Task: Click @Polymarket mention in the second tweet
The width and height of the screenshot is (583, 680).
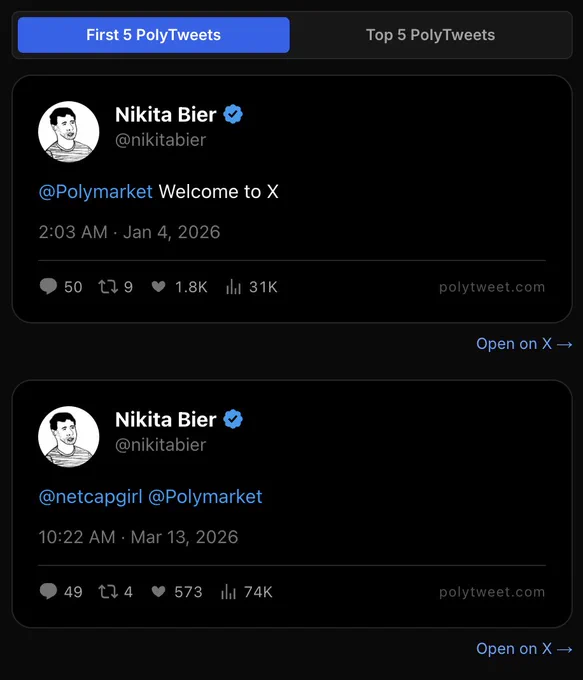Action: click(205, 497)
